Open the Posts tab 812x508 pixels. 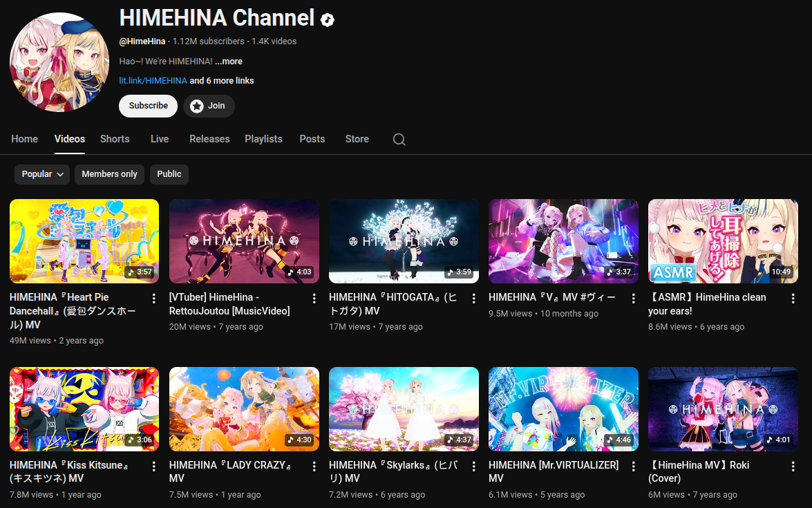point(312,139)
